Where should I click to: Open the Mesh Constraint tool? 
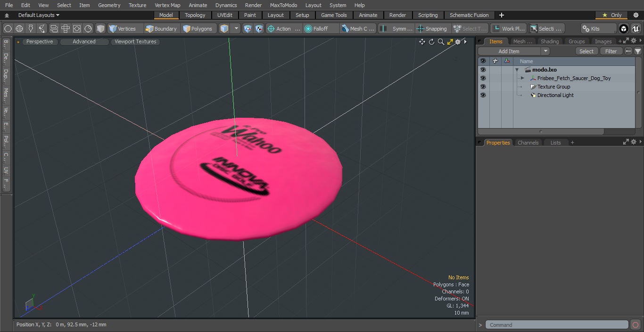[358, 29]
